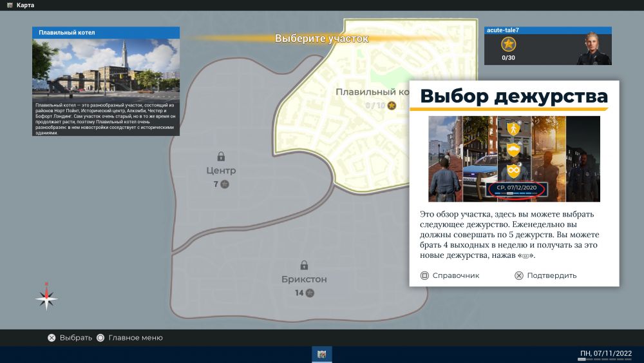Screen dimensions: 644x363
Task: Click the gold star badge in player panel
Action: (509, 44)
